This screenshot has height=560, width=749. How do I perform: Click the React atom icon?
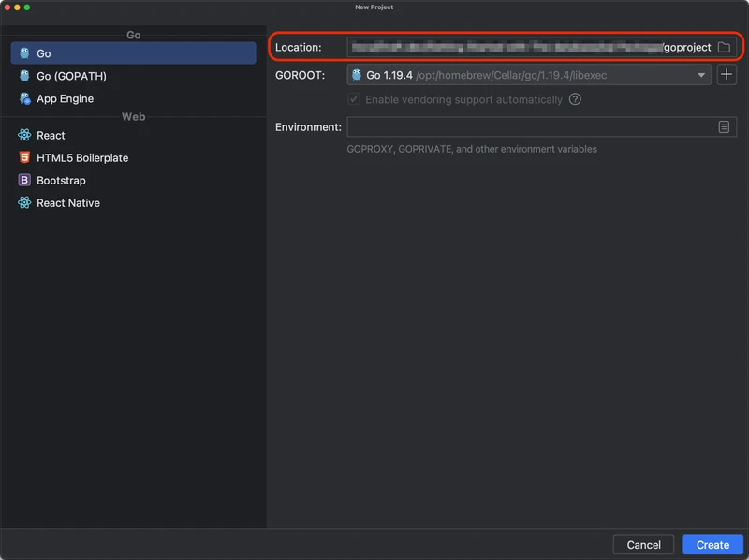[24, 136]
